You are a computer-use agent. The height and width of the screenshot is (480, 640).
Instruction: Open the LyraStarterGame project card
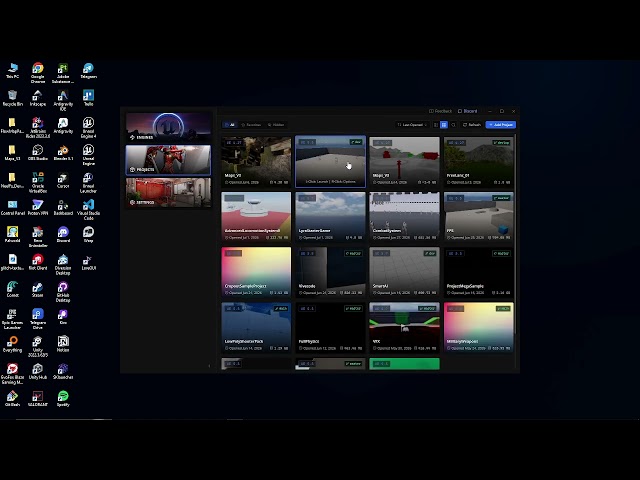coord(330,217)
